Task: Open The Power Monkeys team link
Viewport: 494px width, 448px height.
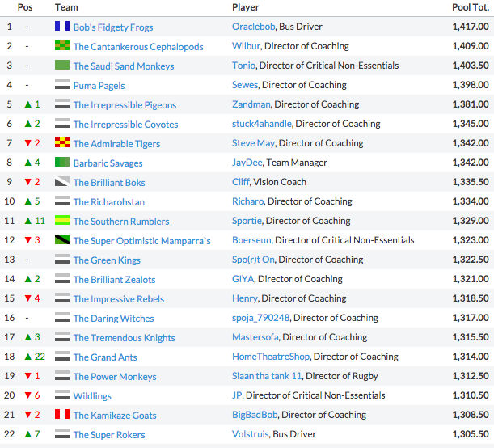Action: 115,377
